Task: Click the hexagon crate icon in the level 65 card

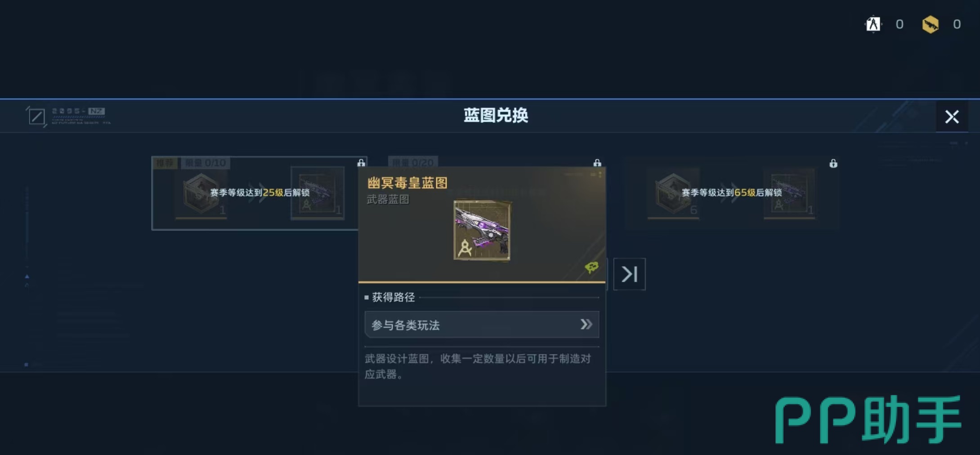Action: [x=673, y=194]
